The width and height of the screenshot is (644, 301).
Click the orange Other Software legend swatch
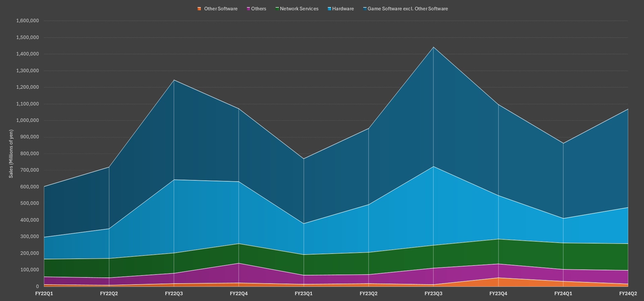199,9
